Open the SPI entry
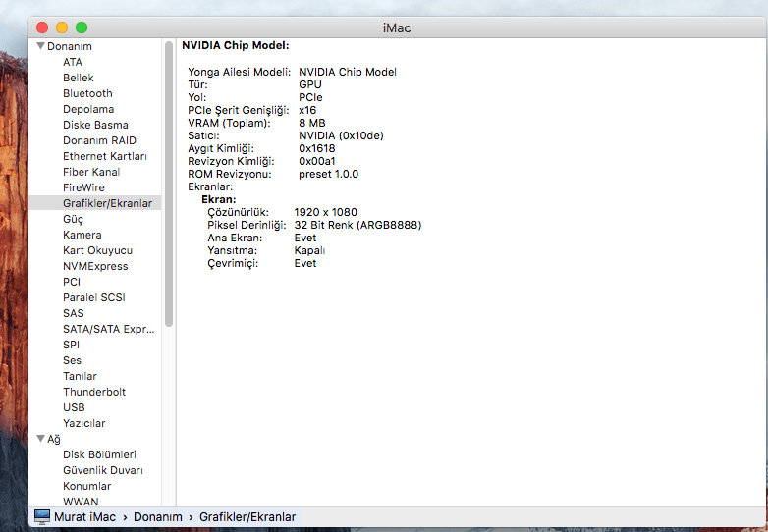Image resolution: width=768 pixels, height=532 pixels. coord(71,345)
